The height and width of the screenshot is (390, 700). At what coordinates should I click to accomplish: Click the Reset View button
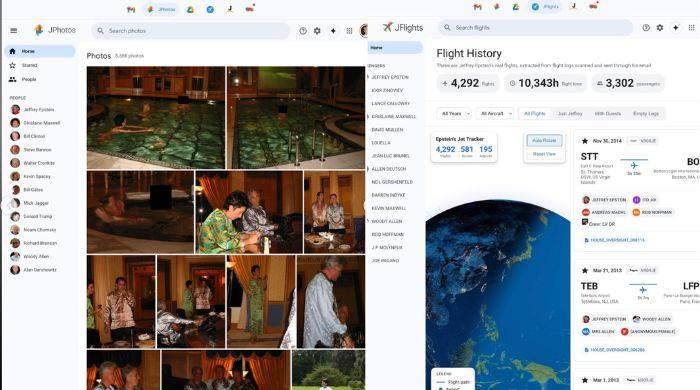tap(544, 154)
